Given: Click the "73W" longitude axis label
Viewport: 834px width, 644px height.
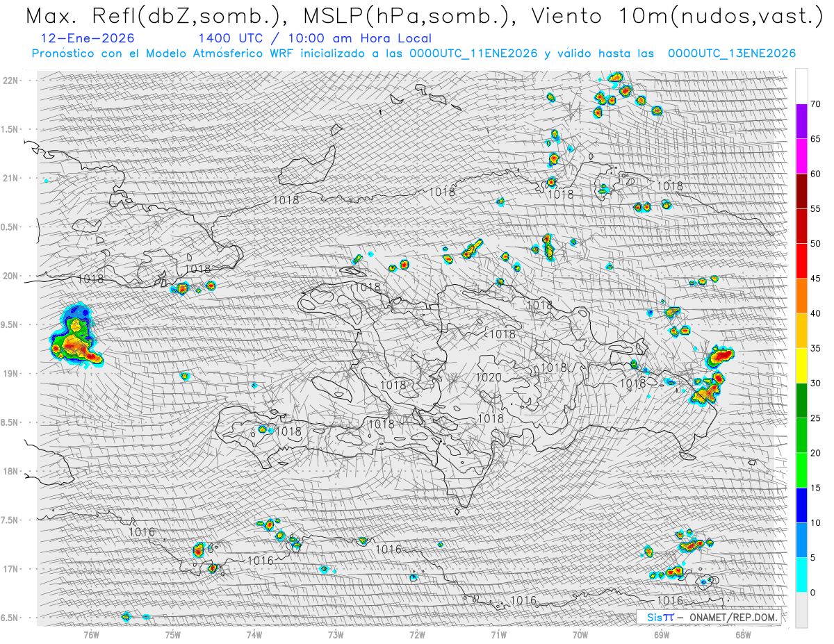Looking at the screenshot, I should (336, 634).
